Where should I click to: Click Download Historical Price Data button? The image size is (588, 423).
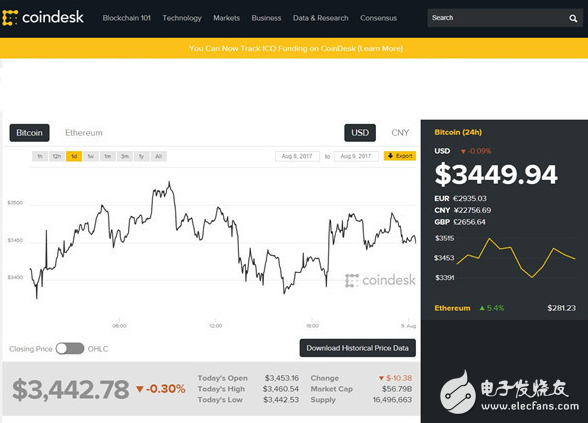pyautogui.click(x=358, y=348)
